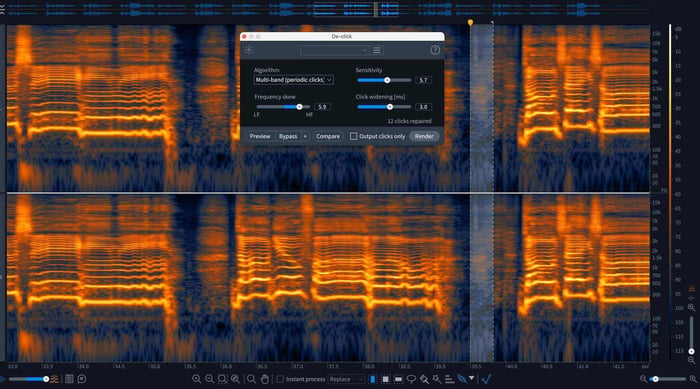
Task: Click the Bypass button
Action: pyautogui.click(x=288, y=136)
